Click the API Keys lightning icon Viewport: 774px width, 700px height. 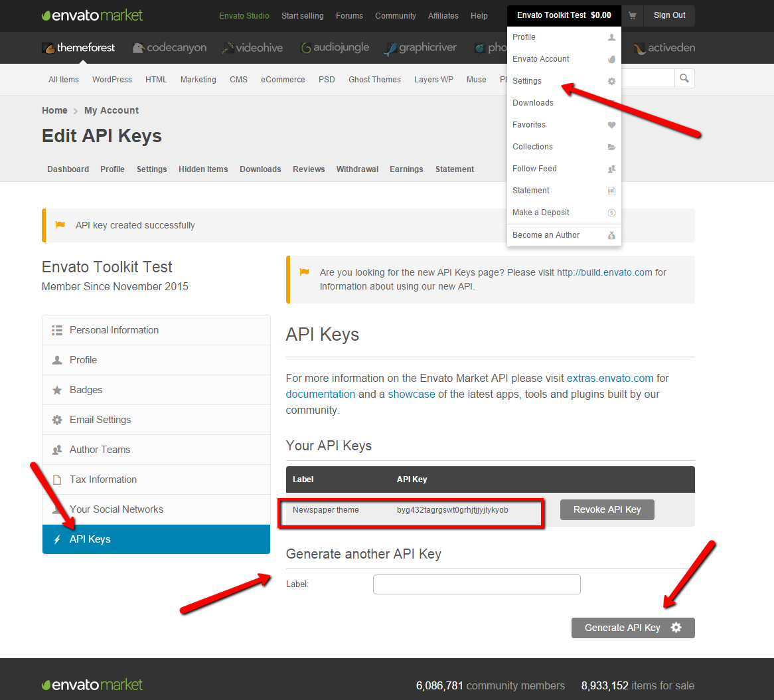pos(57,539)
